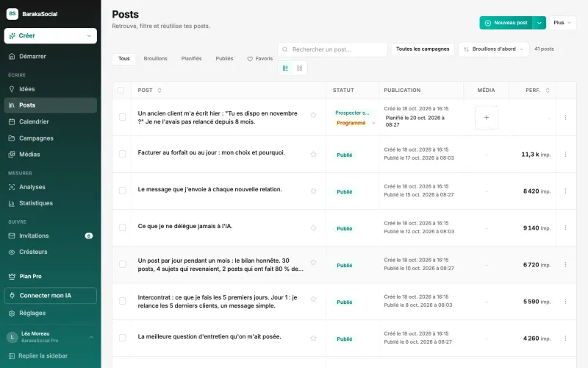
Task: Open the Favoris tab
Action: coord(260,59)
